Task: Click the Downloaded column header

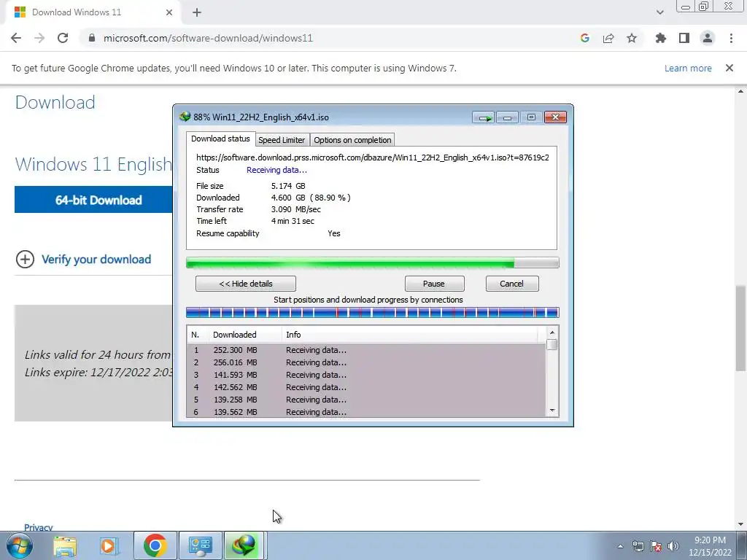Action: click(245, 335)
